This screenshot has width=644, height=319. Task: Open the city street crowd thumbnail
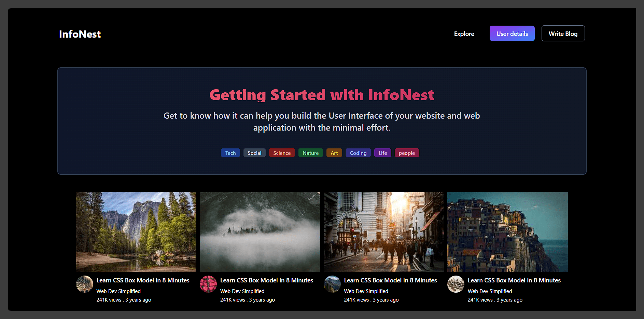[x=384, y=232]
